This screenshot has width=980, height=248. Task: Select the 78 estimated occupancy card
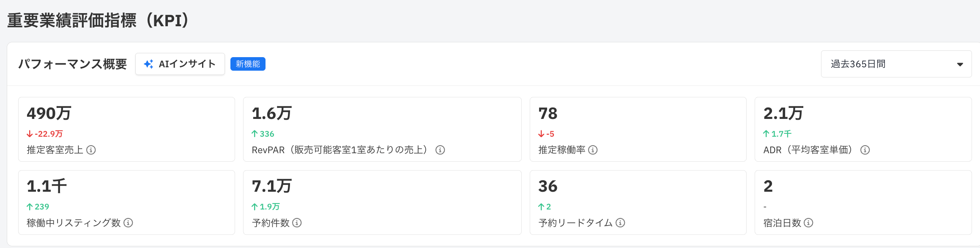click(x=638, y=129)
